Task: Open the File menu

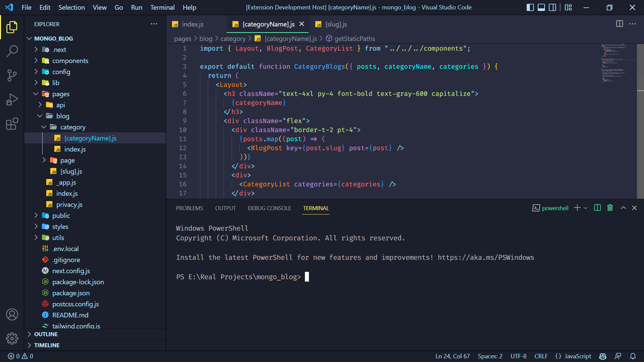Action: [26, 7]
